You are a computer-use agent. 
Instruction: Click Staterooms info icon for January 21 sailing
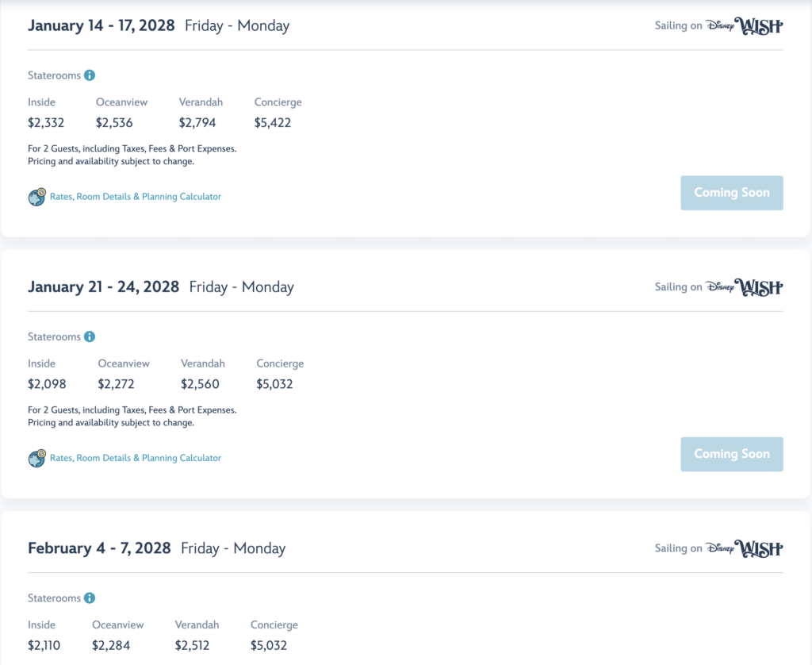pyautogui.click(x=90, y=337)
